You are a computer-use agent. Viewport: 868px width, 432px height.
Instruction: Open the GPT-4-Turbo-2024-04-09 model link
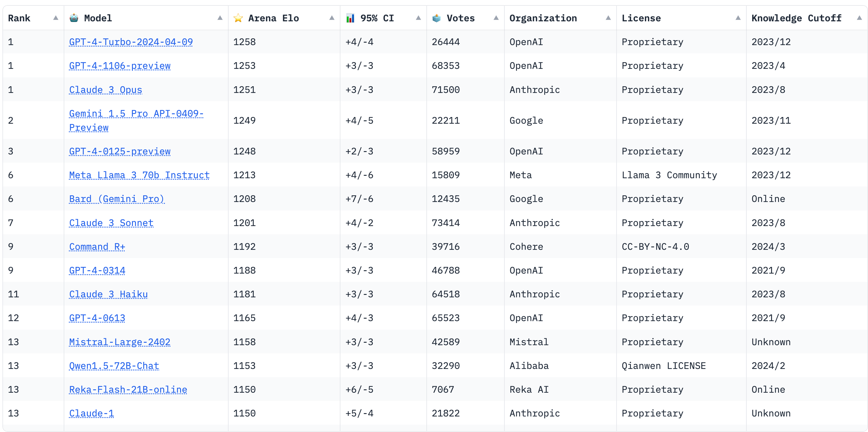click(x=131, y=42)
